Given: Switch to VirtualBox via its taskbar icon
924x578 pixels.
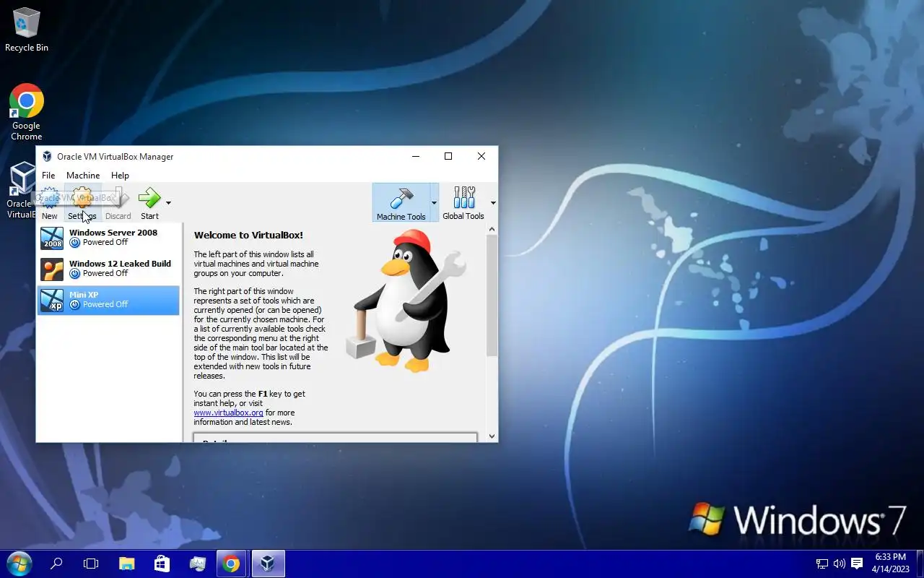Looking at the screenshot, I should point(268,564).
